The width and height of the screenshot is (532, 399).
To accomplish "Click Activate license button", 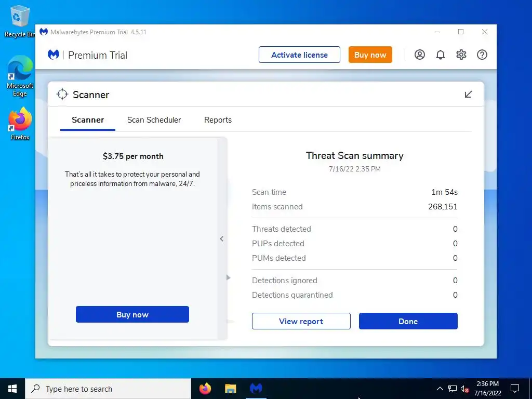I will [299, 55].
